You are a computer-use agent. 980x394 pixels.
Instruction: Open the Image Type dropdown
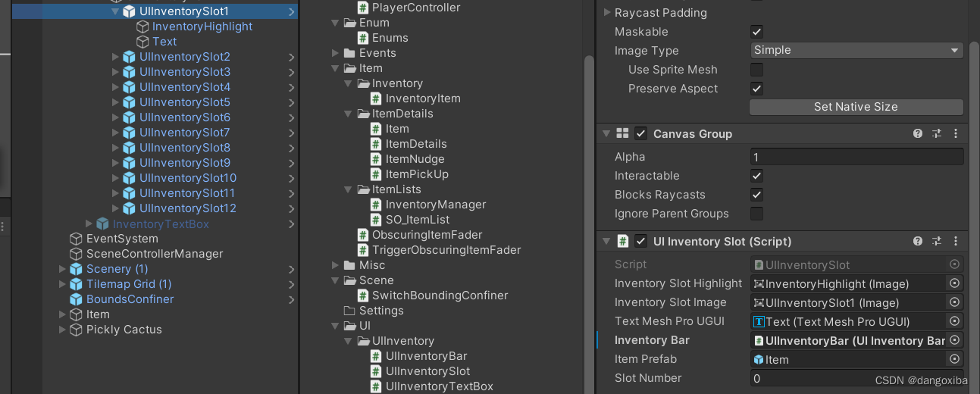pyautogui.click(x=856, y=51)
